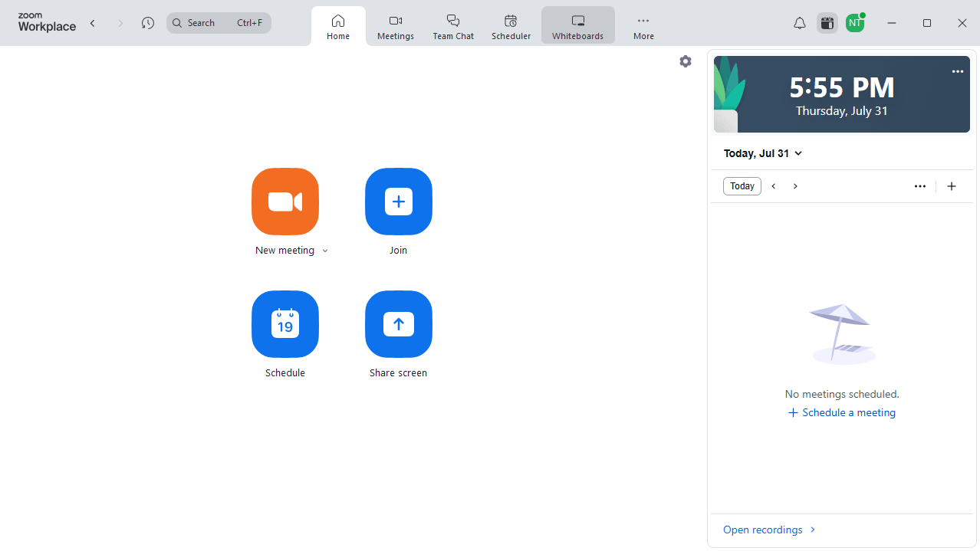Click the Join meeting icon
This screenshot has height=551, width=980.
tap(398, 202)
